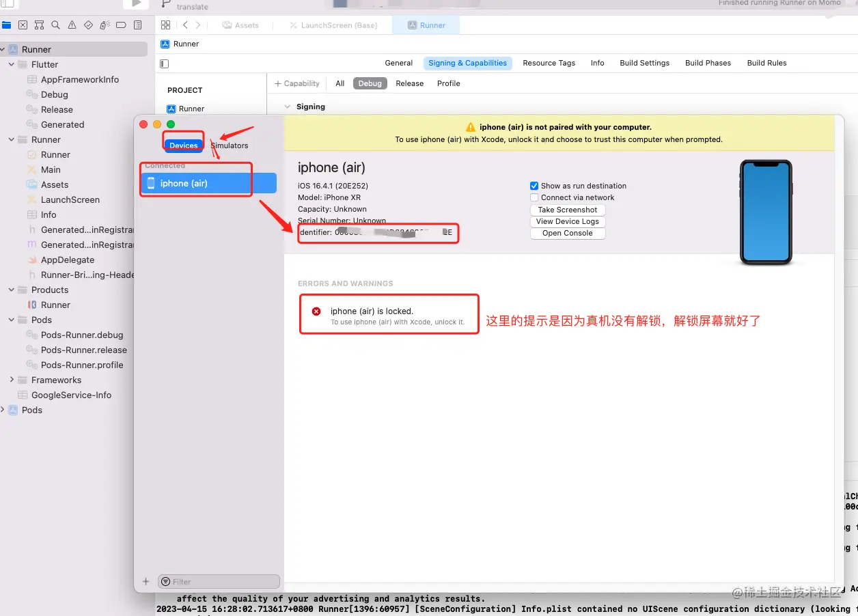The height and width of the screenshot is (616, 858).
Task: Click the + Capability button
Action: (297, 83)
